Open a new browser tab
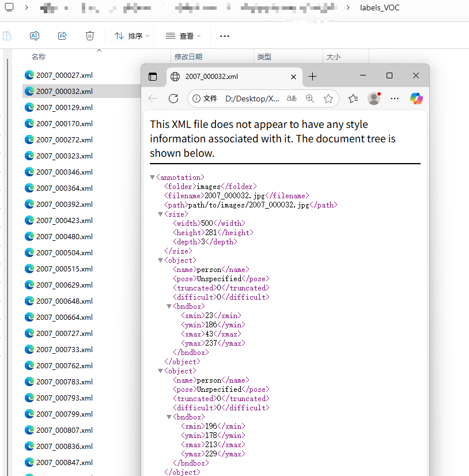469x476 pixels. click(312, 77)
